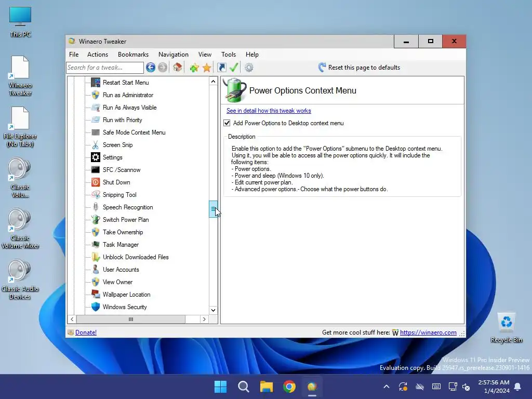Viewport: 532px width, 399px height.
Task: Open the taskbar clock showing 2:57:56 AM
Action: 494,387
